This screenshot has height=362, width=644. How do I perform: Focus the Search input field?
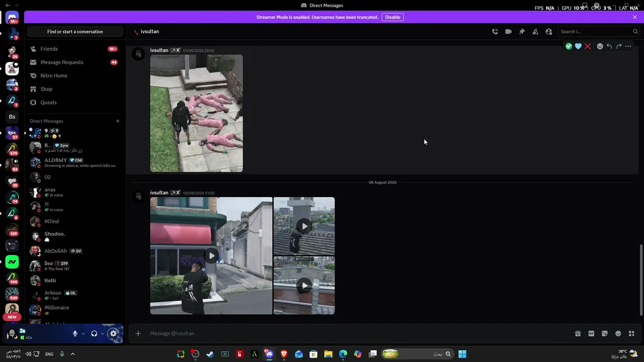coord(599,32)
